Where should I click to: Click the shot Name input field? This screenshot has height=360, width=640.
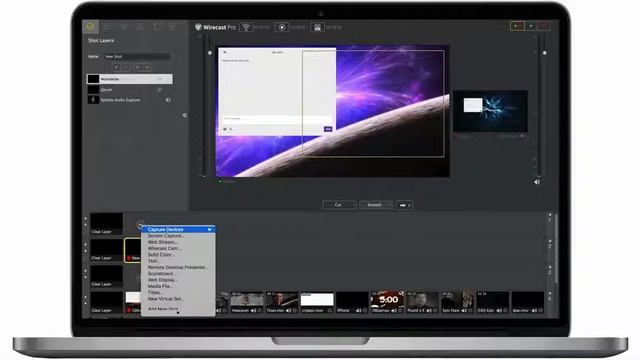click(x=136, y=56)
